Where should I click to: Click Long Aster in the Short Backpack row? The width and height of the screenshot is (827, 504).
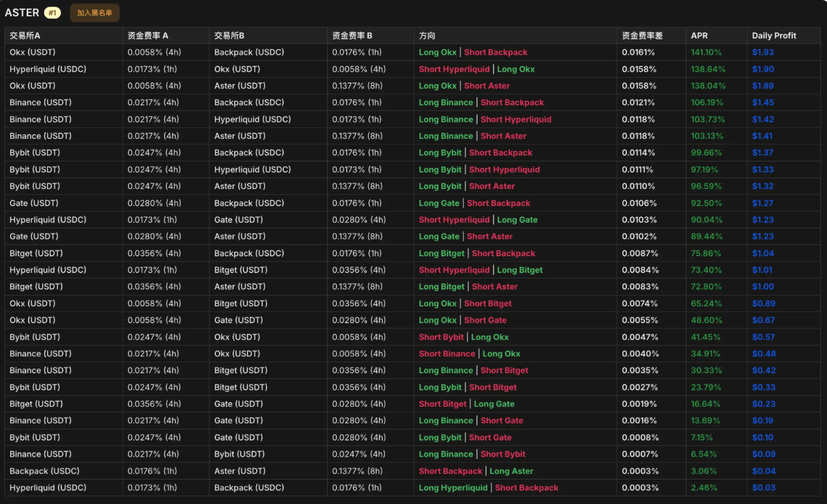(511, 471)
